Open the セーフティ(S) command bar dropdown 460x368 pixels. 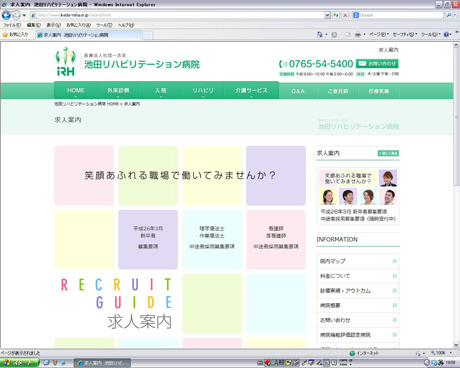[x=405, y=34]
